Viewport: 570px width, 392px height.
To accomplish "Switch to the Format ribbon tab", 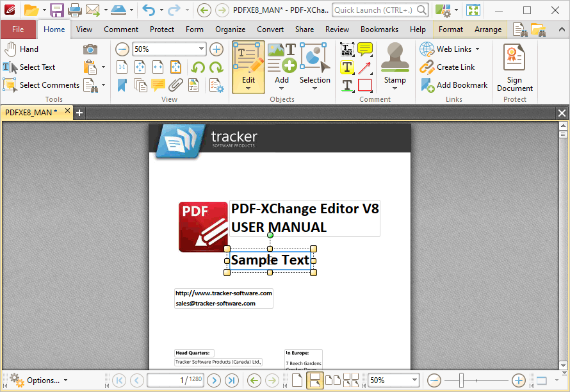I will click(x=451, y=29).
